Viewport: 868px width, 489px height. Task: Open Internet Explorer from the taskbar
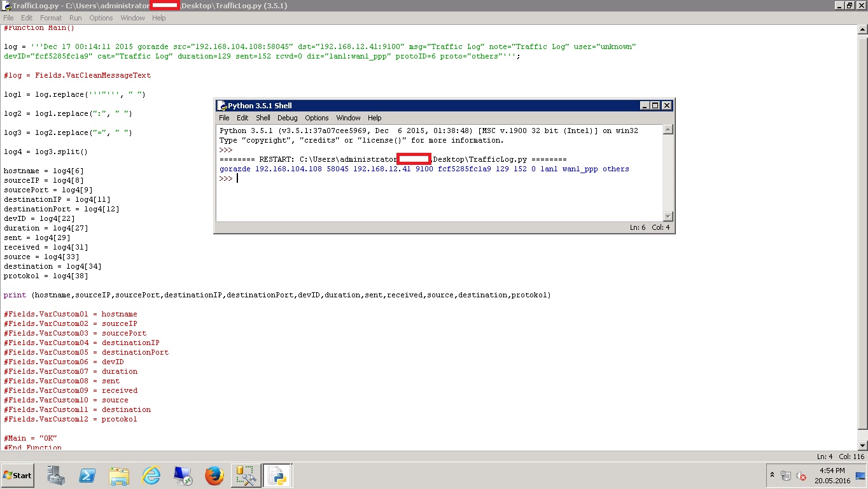[151, 475]
